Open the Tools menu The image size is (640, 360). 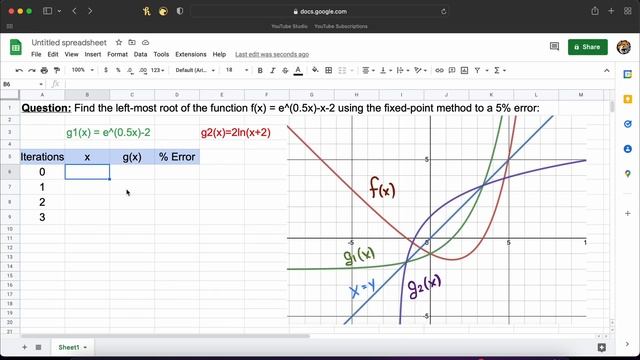(x=161, y=54)
